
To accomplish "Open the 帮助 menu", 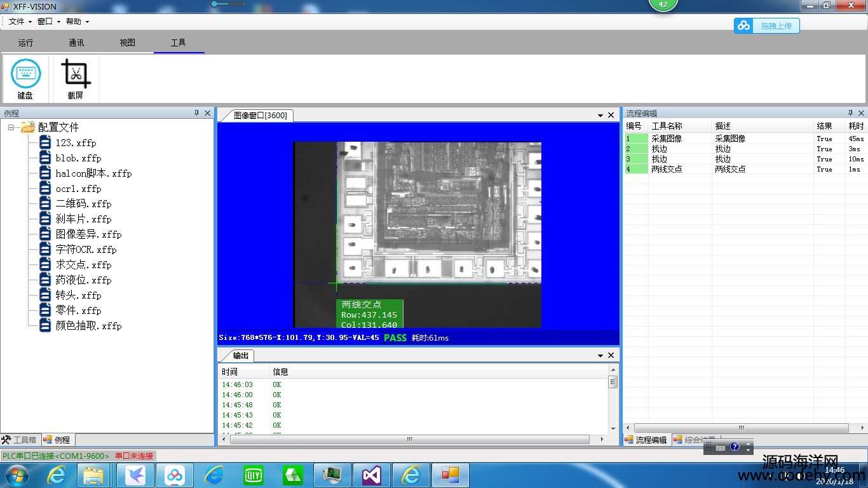I will point(78,22).
